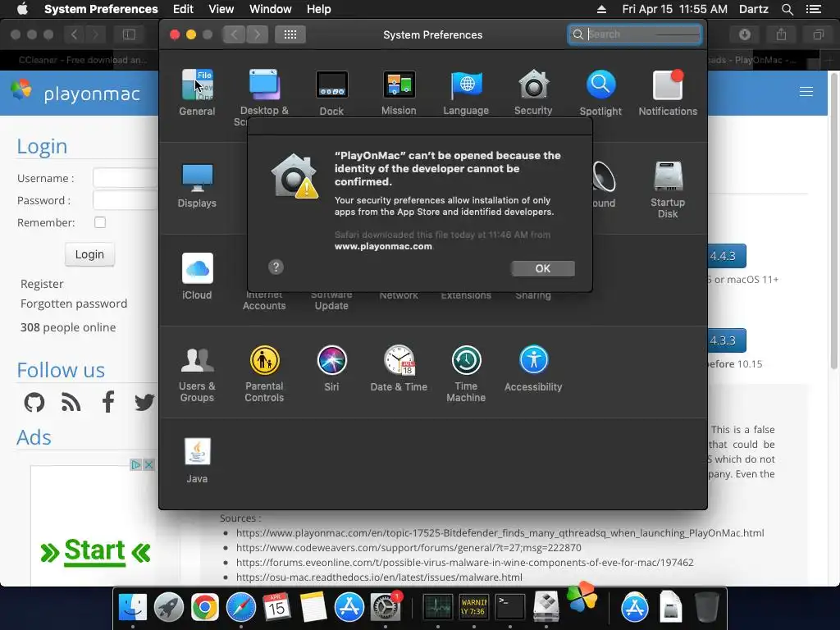Open Finder from the Dock
Viewport: 840px width, 630px height.
click(x=132, y=608)
